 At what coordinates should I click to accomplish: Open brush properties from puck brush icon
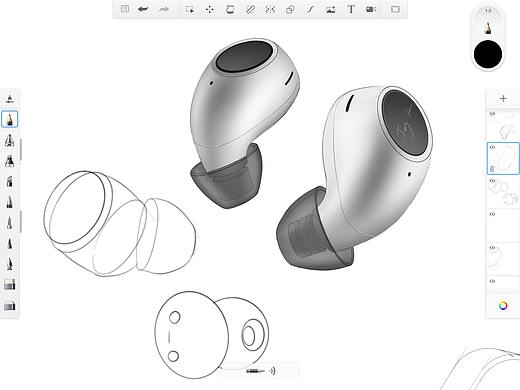pyautogui.click(x=488, y=28)
